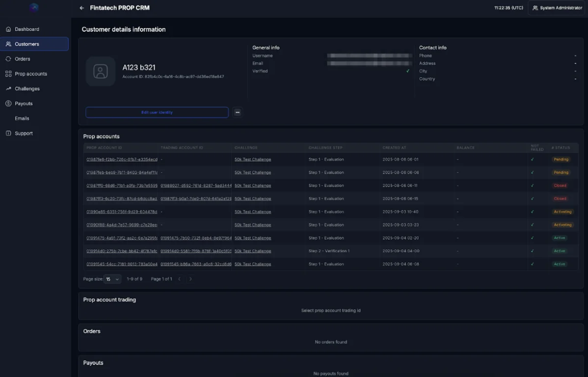Image resolution: width=588 pixels, height=377 pixels.
Task: Go to next page using pagination arrow
Action: tap(191, 279)
